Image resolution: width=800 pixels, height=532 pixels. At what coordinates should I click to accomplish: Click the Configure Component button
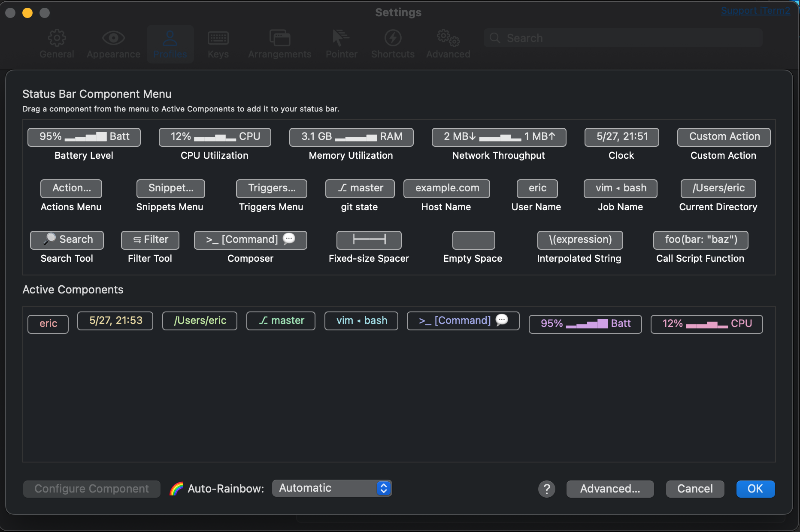(92, 489)
